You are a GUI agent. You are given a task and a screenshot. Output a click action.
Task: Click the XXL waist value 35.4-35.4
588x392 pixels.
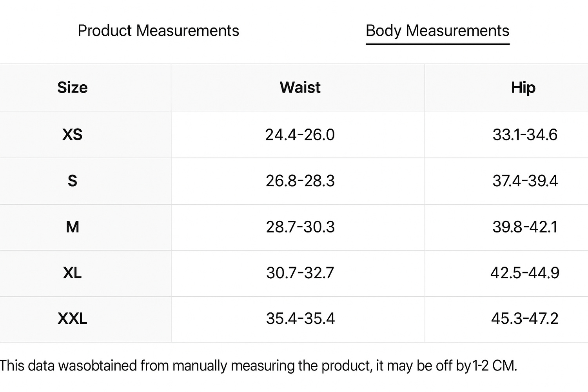(x=300, y=318)
